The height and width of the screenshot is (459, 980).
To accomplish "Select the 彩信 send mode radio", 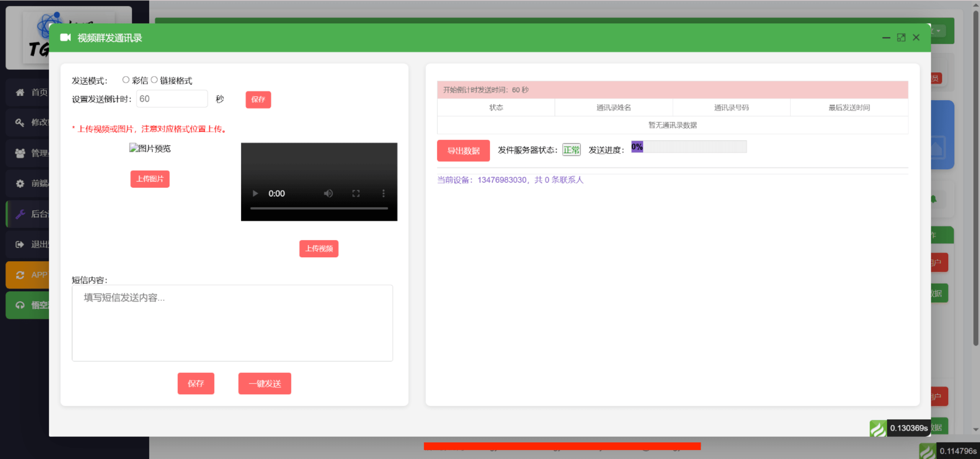I will click(x=126, y=80).
